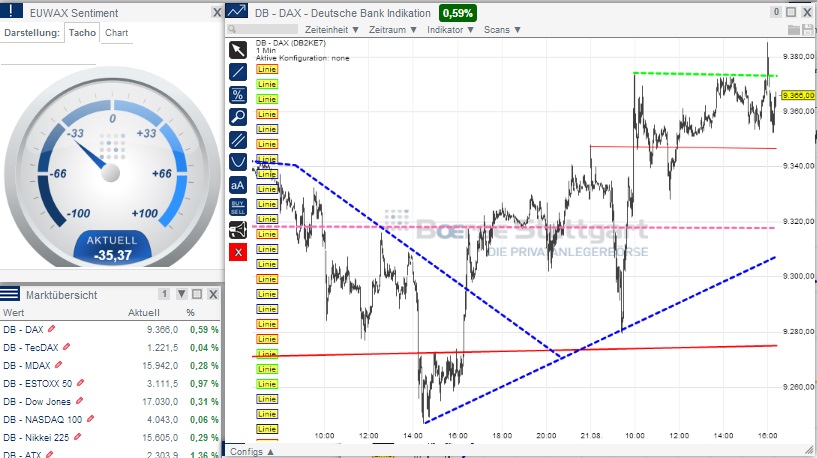Switch to the Tacho view tab

pyautogui.click(x=82, y=33)
